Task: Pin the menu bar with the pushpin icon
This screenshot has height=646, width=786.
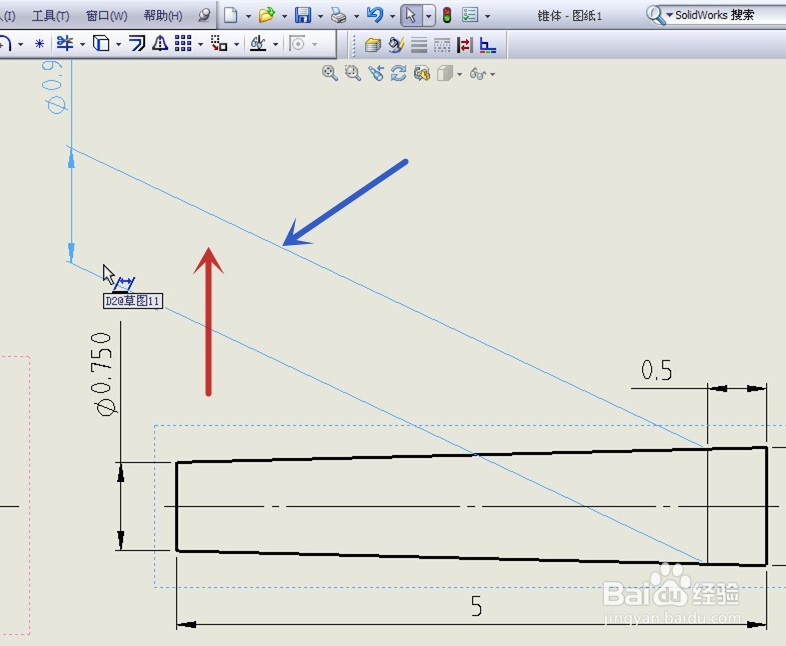Action: tap(204, 15)
